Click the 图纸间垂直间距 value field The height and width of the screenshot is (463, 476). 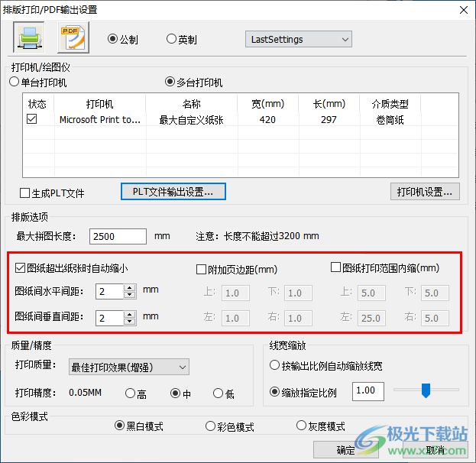coord(109,318)
